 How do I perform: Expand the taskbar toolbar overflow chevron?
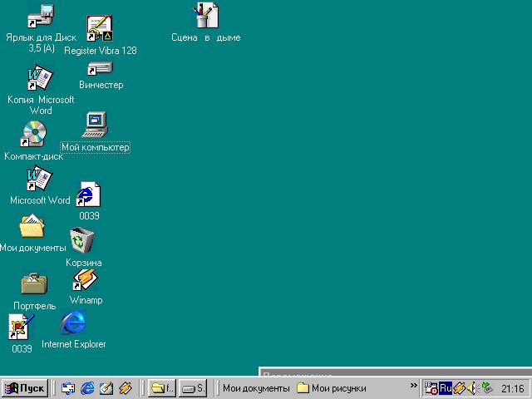point(413,385)
